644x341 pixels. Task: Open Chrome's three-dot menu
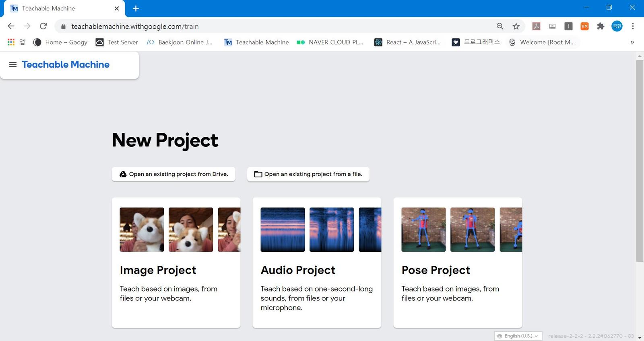633,27
